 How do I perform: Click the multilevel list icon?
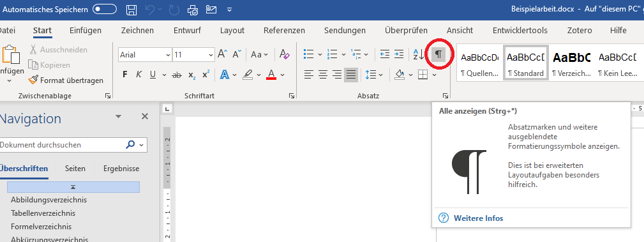[x=356, y=54]
